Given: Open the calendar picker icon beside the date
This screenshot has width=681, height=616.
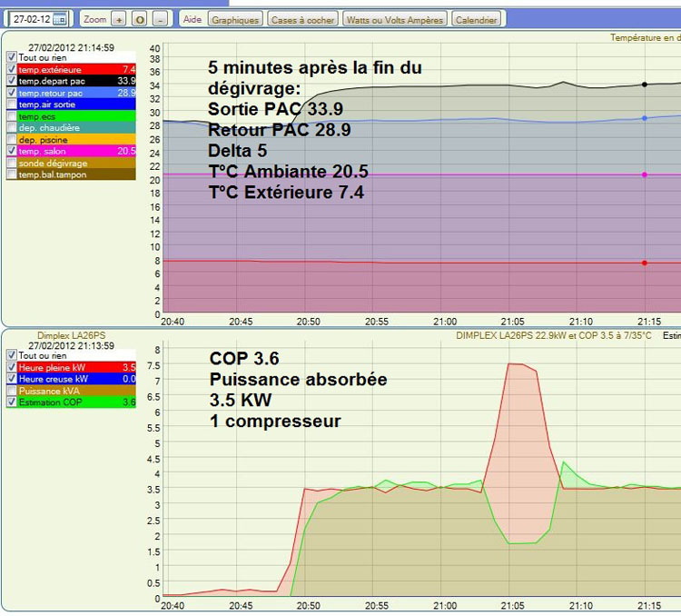Looking at the screenshot, I should click(x=60, y=19).
